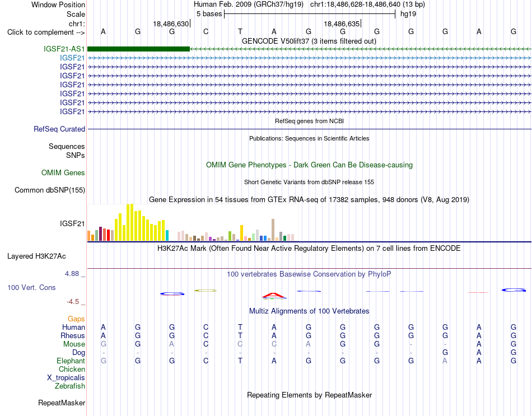Click the Scale label
The image size is (532, 416).
pos(76,14)
